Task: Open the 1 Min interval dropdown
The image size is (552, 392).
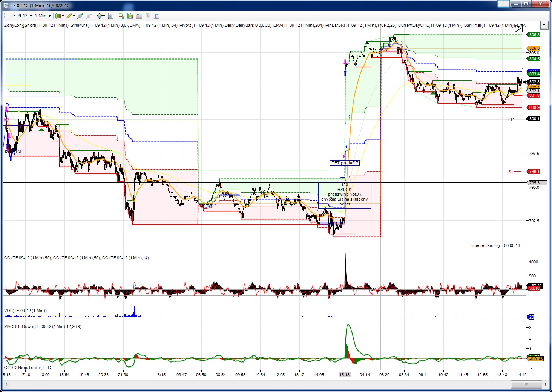Action: (x=42, y=16)
